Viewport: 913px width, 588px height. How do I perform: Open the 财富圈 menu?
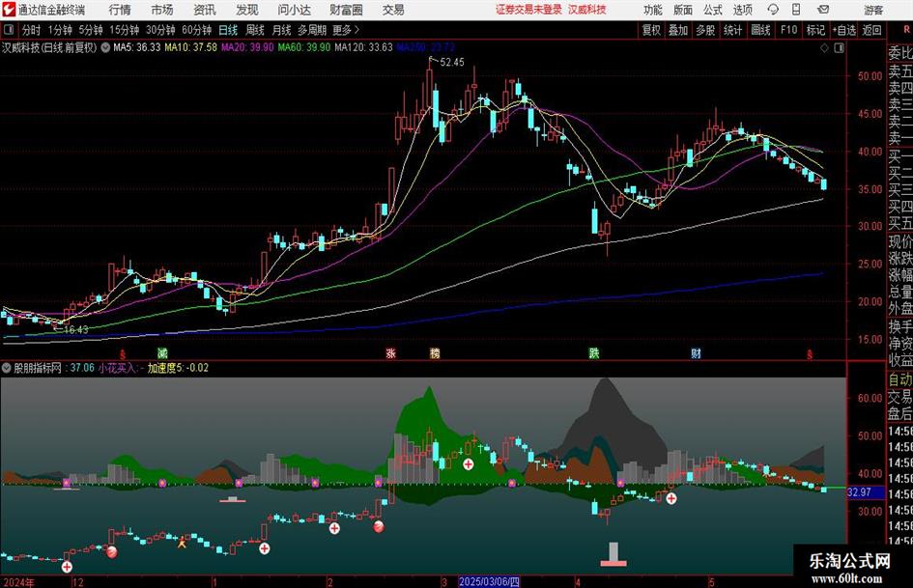coord(346,10)
